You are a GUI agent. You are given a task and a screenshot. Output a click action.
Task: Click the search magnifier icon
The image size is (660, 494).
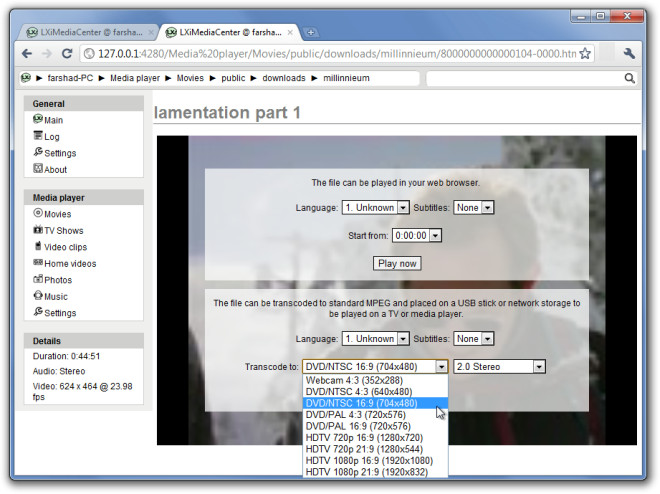coord(630,78)
